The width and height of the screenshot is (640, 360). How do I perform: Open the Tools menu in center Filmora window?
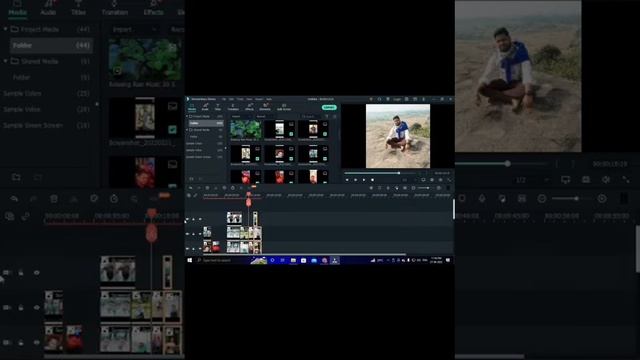(240, 99)
